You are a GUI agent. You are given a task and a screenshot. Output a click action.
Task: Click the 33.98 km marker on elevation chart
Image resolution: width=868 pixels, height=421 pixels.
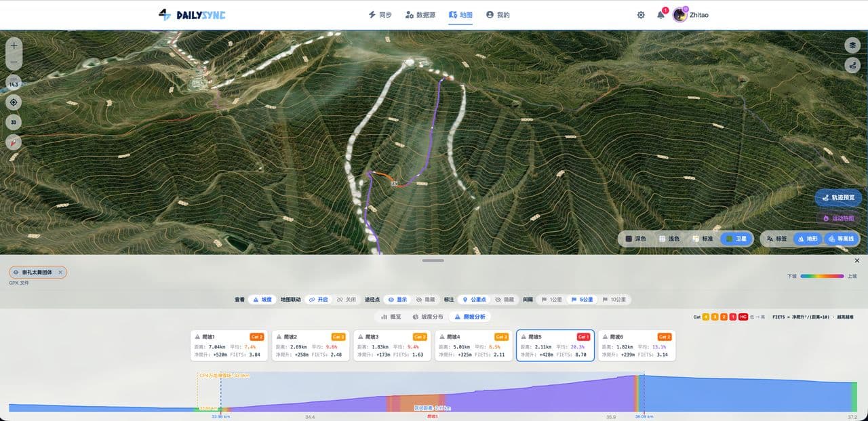220,417
